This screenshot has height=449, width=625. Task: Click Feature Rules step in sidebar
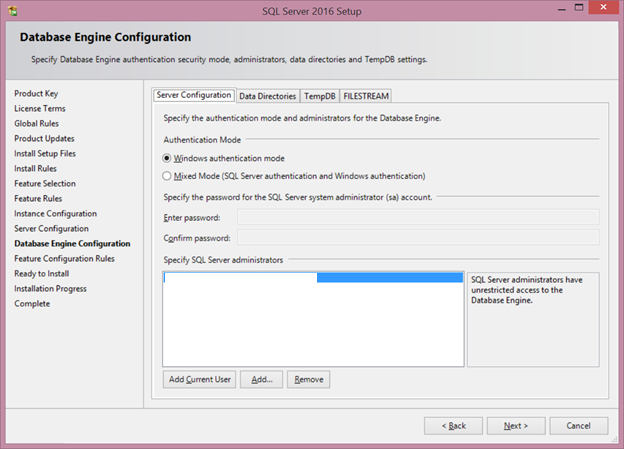[38, 199]
